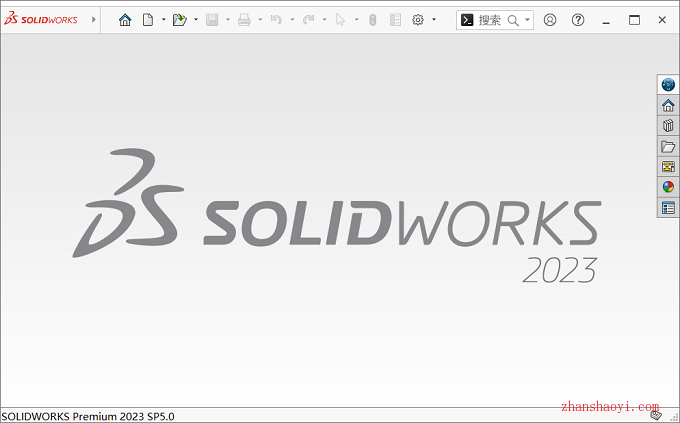Open the 3DEXPERIENCE Marketplace task pane tab

click(x=668, y=84)
